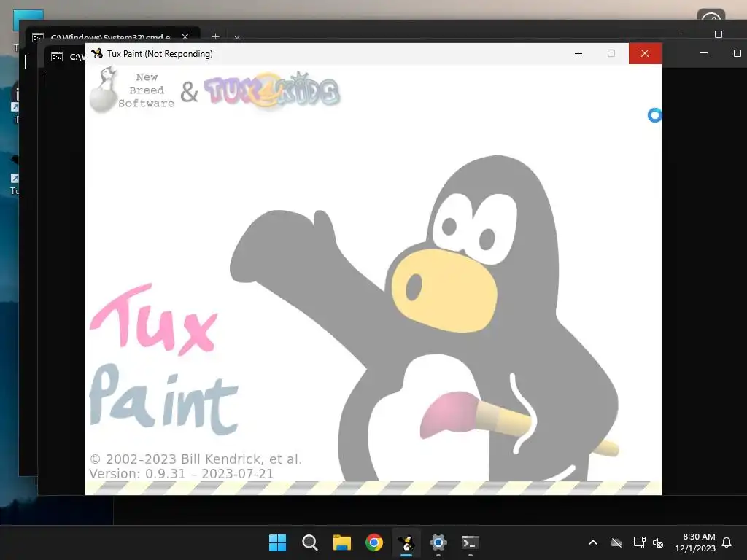Screen dimensions: 747x560
Task: Maximize the second terminal window
Action: (737, 53)
